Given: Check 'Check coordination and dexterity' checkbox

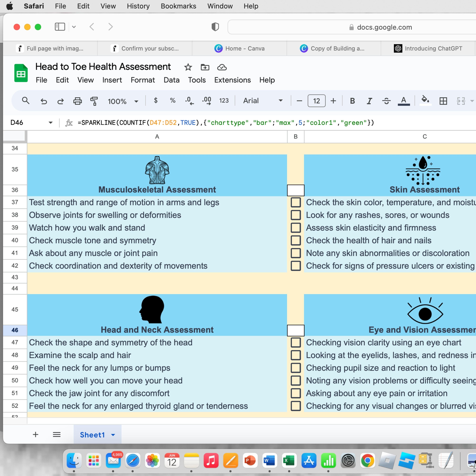Looking at the screenshot, I should pyautogui.click(x=295, y=266).
